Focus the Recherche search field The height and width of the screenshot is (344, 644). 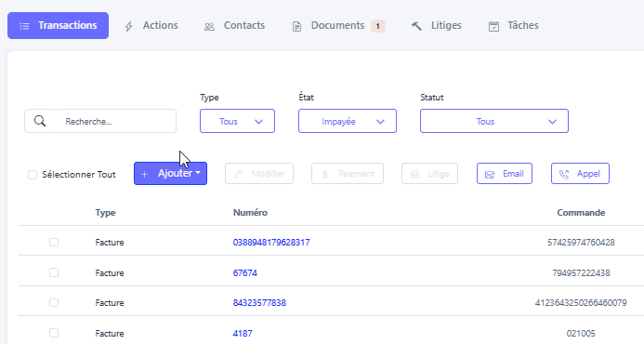point(116,121)
